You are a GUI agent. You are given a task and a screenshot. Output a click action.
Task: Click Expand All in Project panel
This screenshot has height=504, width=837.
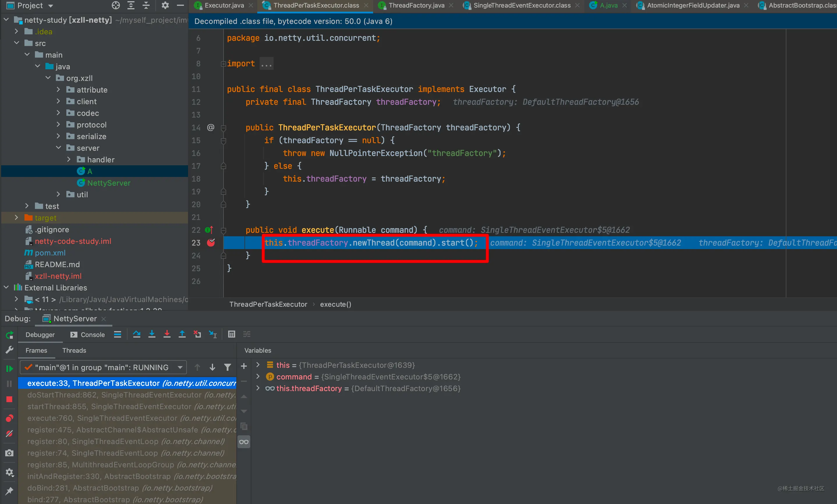131,5
